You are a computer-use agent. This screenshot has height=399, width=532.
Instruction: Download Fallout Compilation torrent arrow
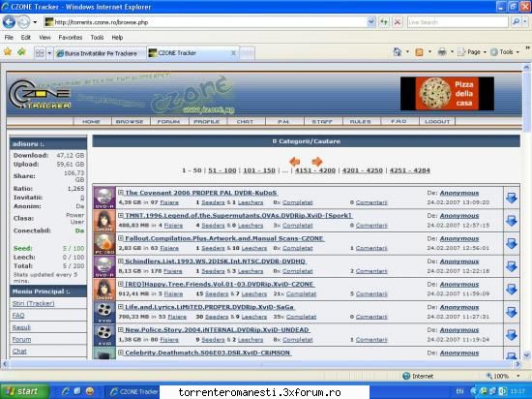[x=512, y=243]
